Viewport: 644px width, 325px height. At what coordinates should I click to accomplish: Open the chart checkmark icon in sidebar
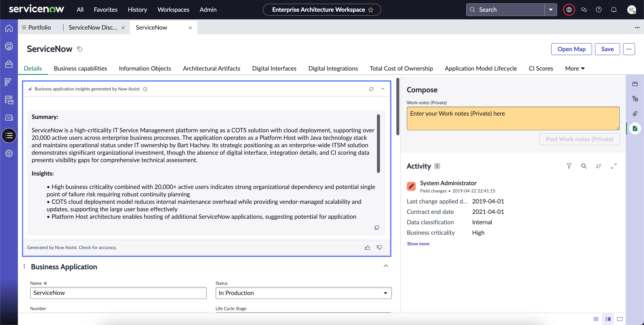[x=9, y=118]
